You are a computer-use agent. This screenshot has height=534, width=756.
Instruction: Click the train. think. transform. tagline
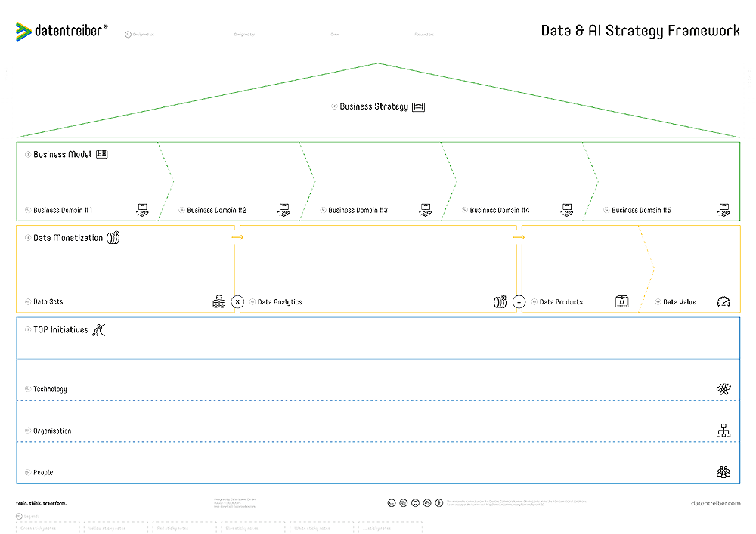point(42,504)
